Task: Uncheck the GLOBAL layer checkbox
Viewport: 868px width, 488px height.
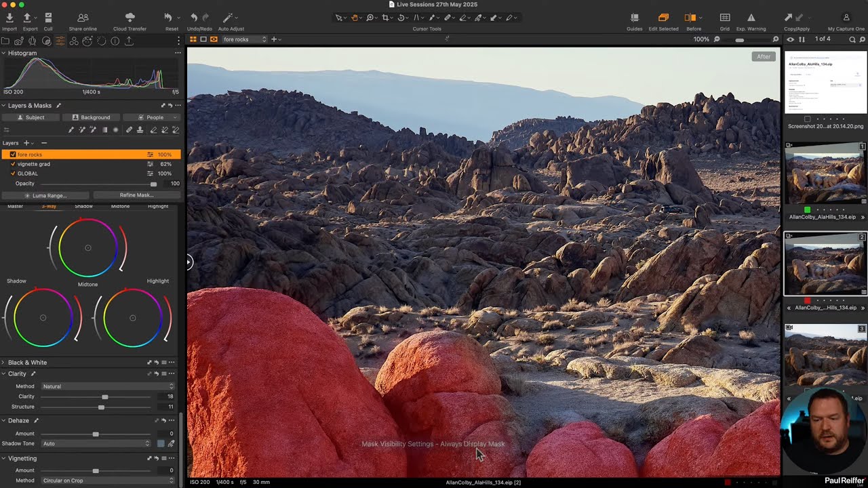Action: click(13, 174)
